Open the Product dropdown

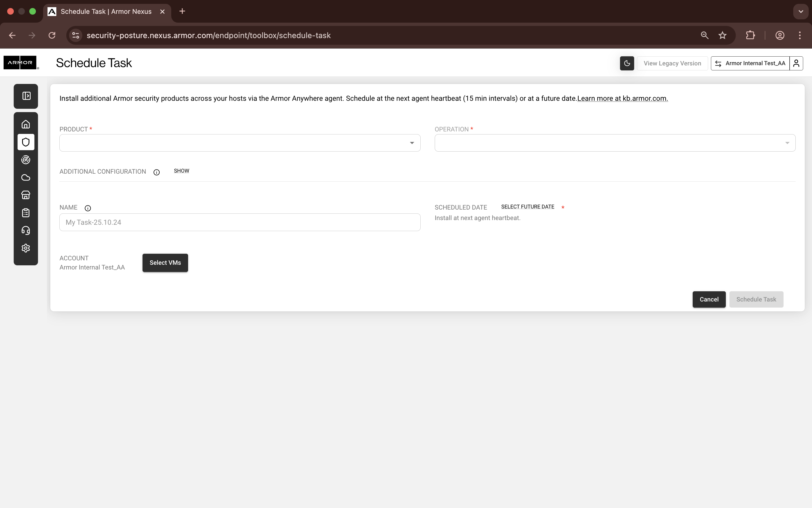[240, 143]
